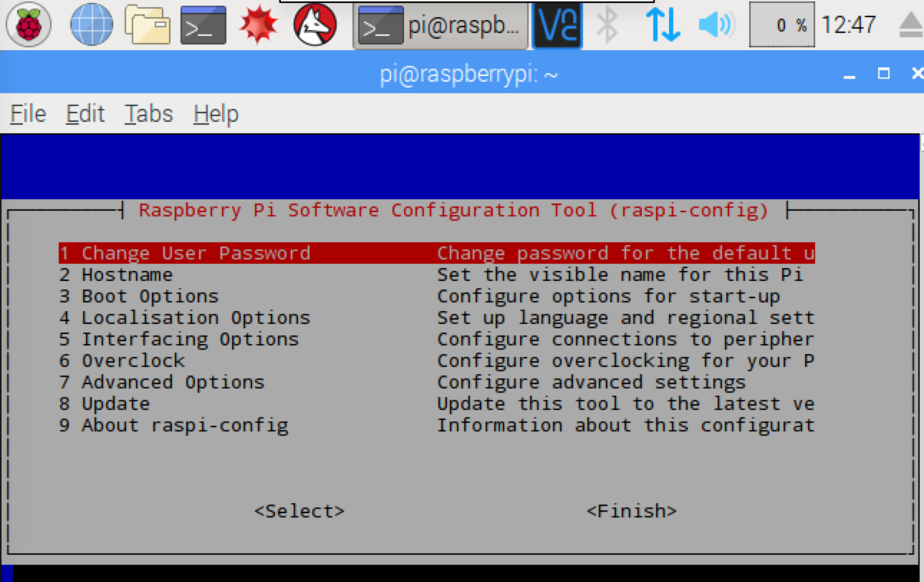Click the 12:47 clock

849,25
